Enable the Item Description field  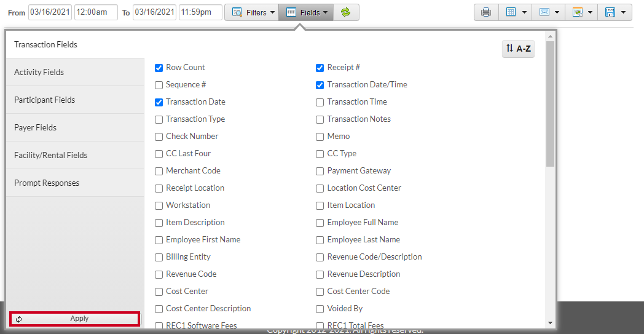tap(159, 223)
